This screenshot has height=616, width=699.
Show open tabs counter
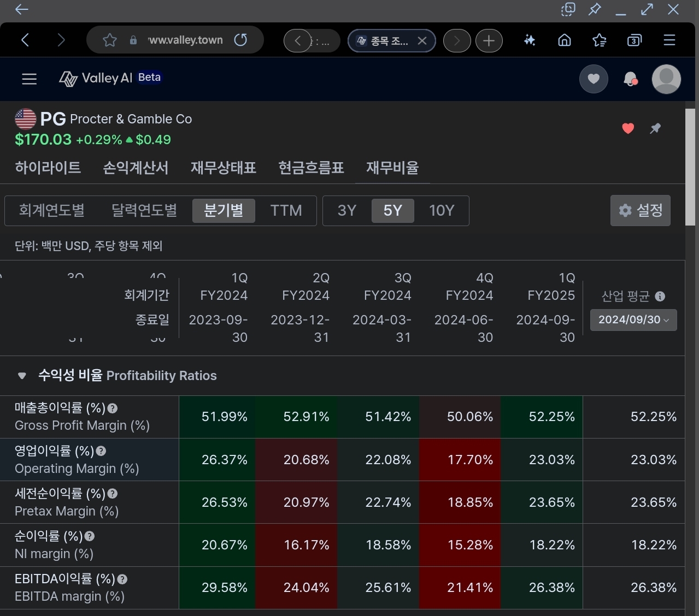tap(634, 40)
